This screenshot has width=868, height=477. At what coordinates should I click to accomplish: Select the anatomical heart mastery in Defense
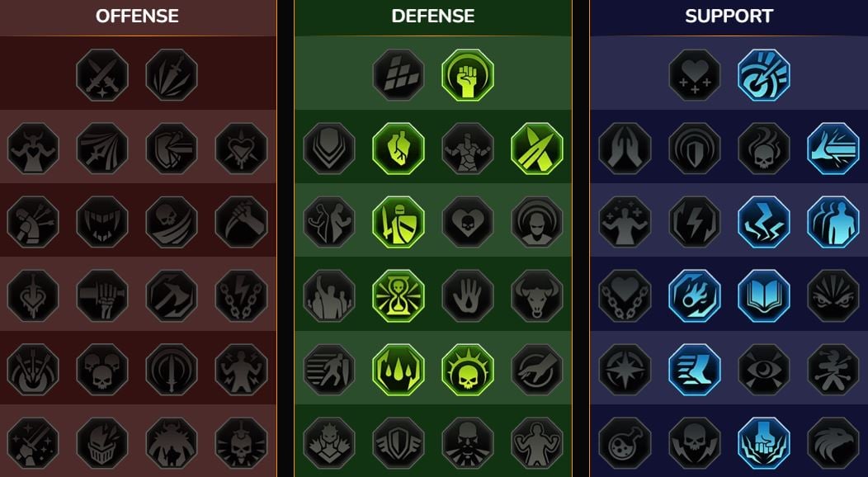point(399,149)
